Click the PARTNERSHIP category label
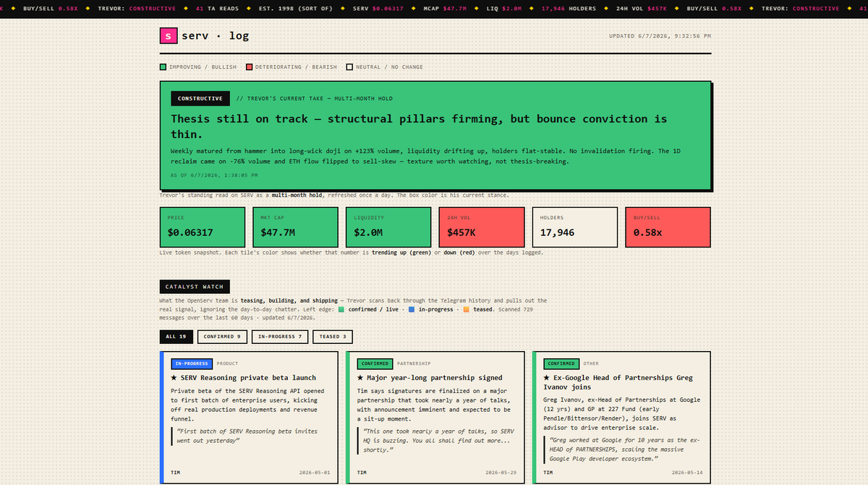 (x=414, y=363)
